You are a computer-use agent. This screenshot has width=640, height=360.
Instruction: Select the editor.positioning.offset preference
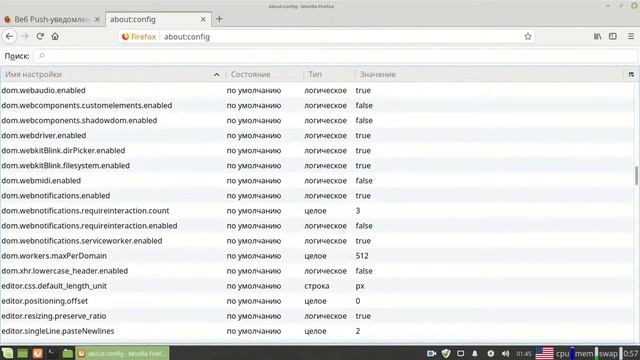coord(317,301)
